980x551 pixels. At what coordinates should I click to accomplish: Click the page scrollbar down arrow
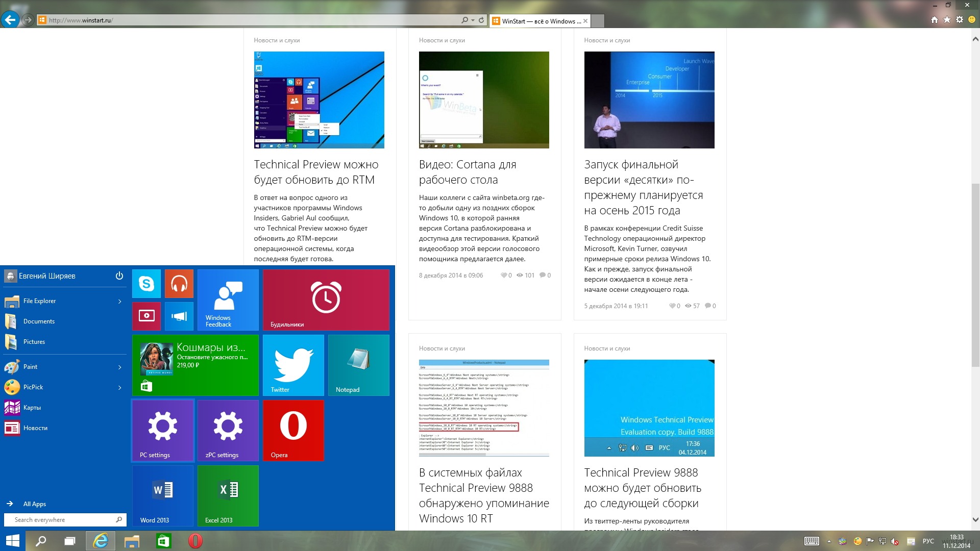point(975,520)
